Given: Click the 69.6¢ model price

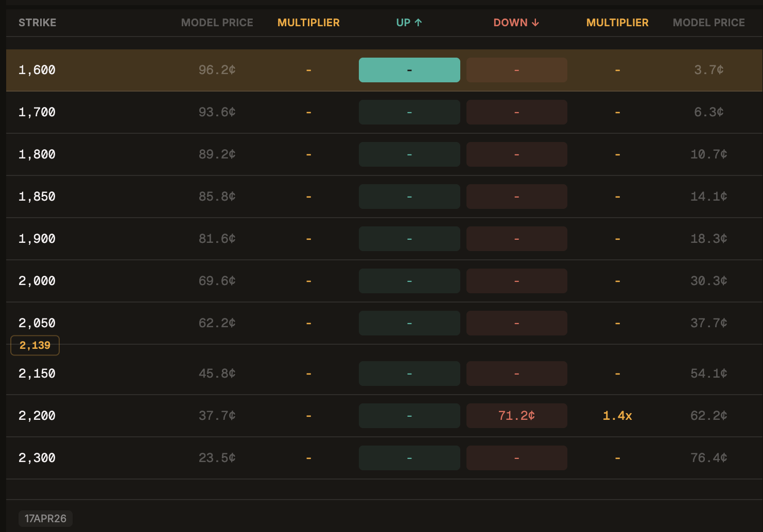Looking at the screenshot, I should point(217,281).
